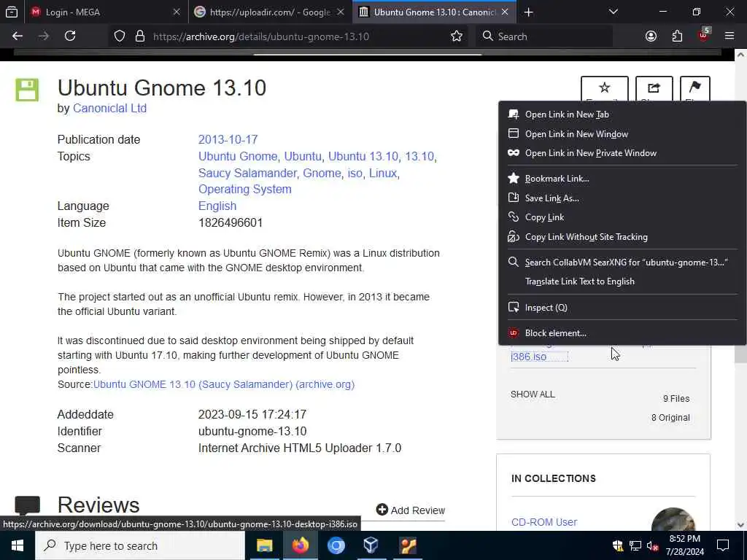Choose Translate Link Text to English
The height and width of the screenshot is (560, 747).
tap(622, 281)
